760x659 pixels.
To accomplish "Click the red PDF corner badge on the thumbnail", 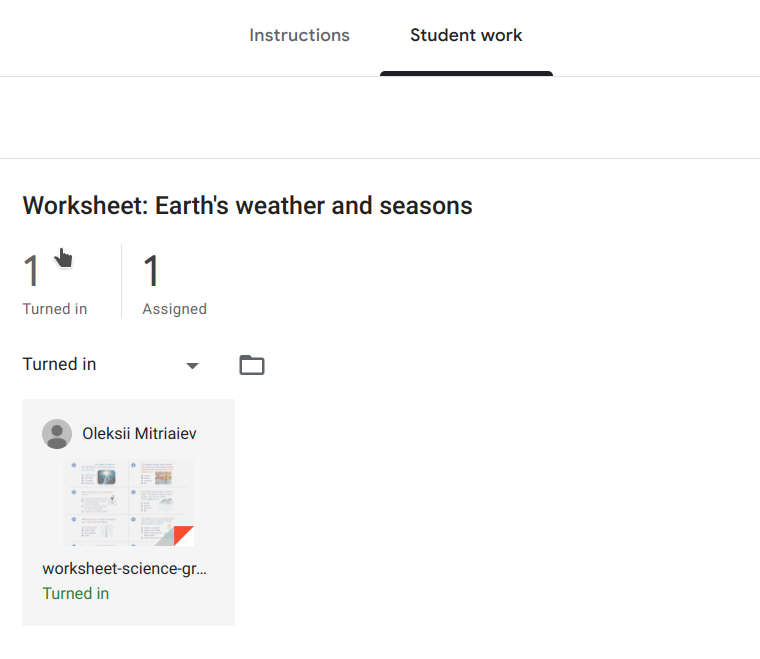I will (183, 535).
